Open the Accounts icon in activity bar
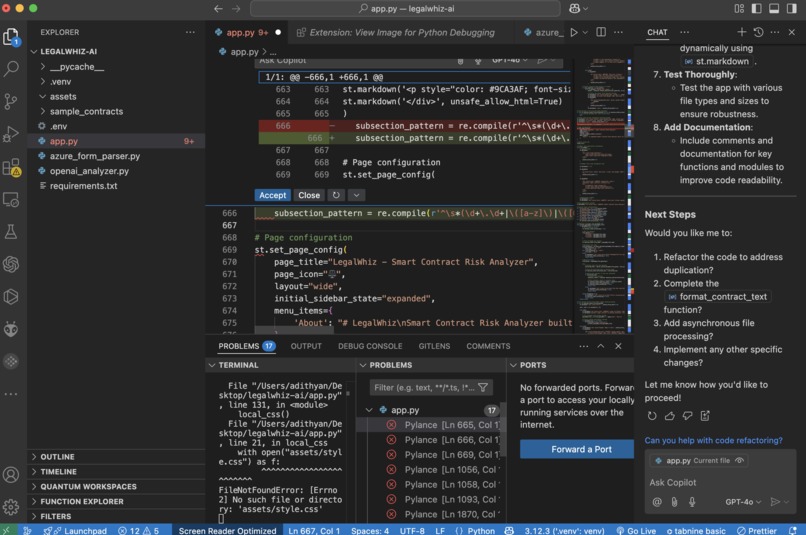This screenshot has width=806, height=535. [x=11, y=474]
